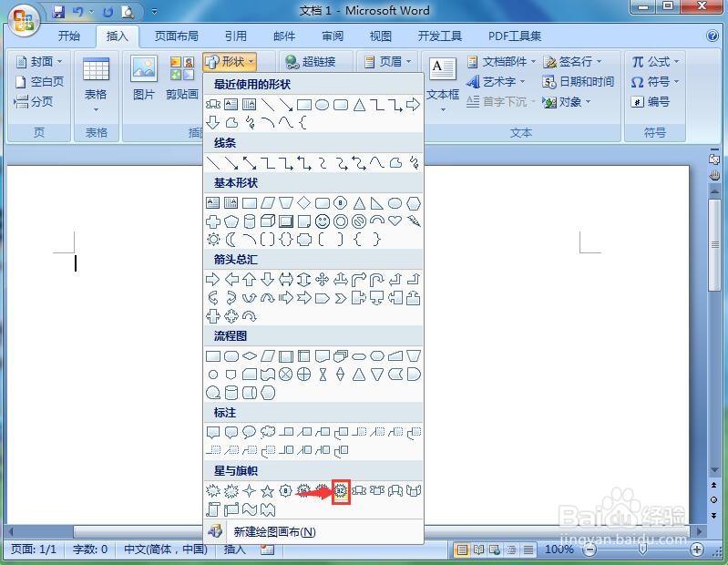The image size is (728, 565).
Task: Click the 日期和时间 button
Action: pyautogui.click(x=579, y=82)
